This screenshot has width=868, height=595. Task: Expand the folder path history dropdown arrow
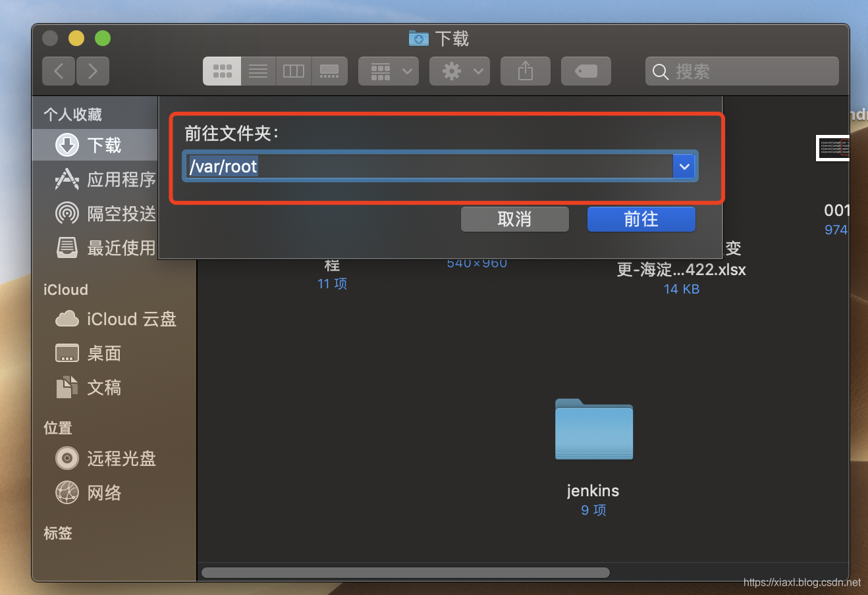(684, 167)
